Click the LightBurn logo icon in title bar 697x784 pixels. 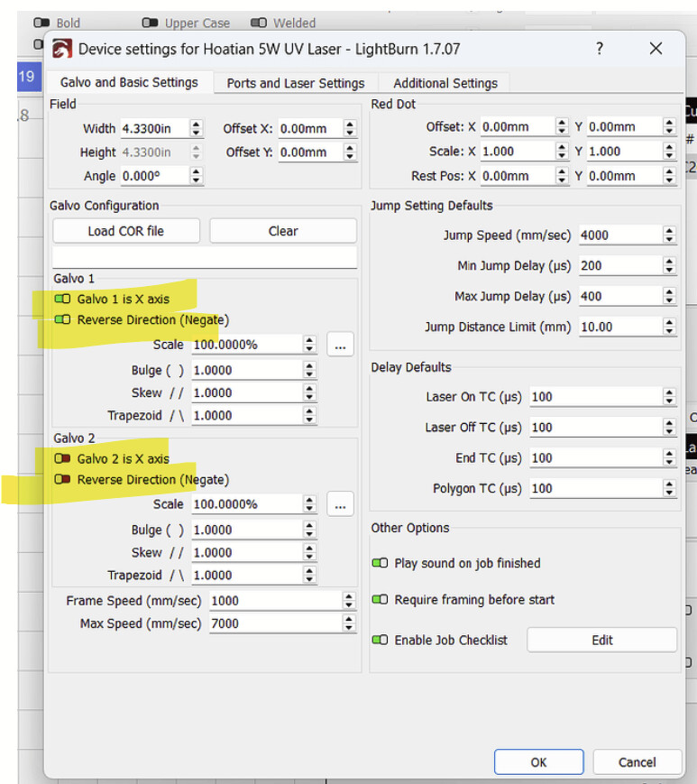[62, 50]
